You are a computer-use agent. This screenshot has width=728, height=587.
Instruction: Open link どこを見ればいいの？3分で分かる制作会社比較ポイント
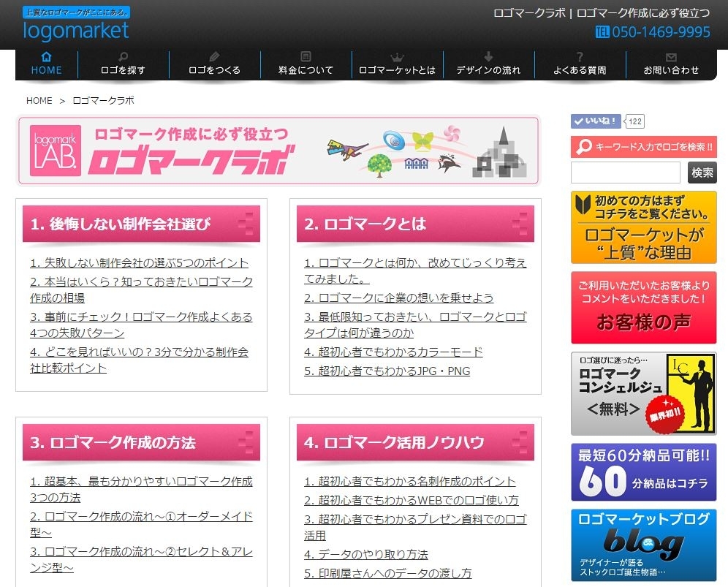[140, 360]
